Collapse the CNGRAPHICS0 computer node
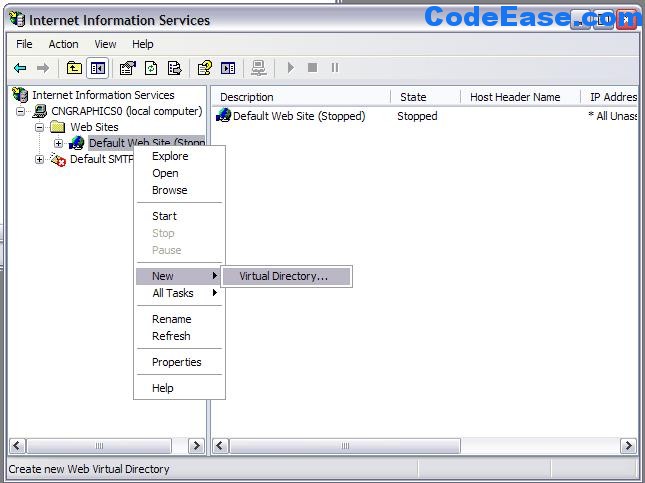 click(x=21, y=111)
